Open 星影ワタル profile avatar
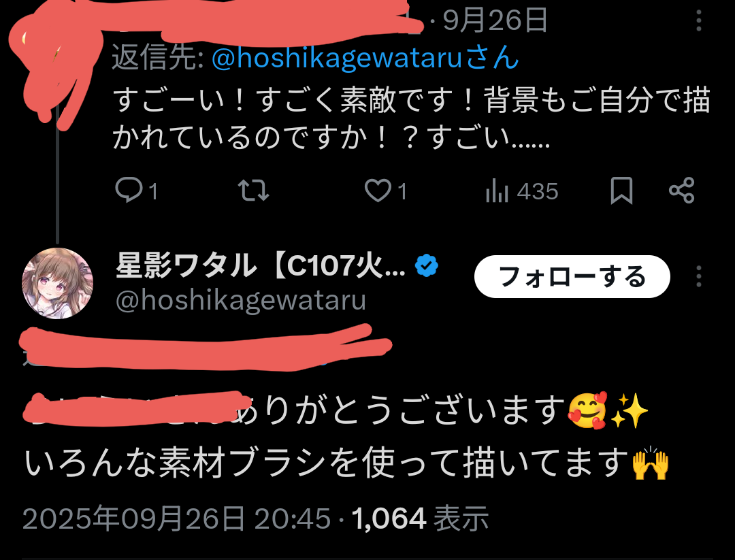Viewport: 735px width, 560px height. tap(58, 284)
